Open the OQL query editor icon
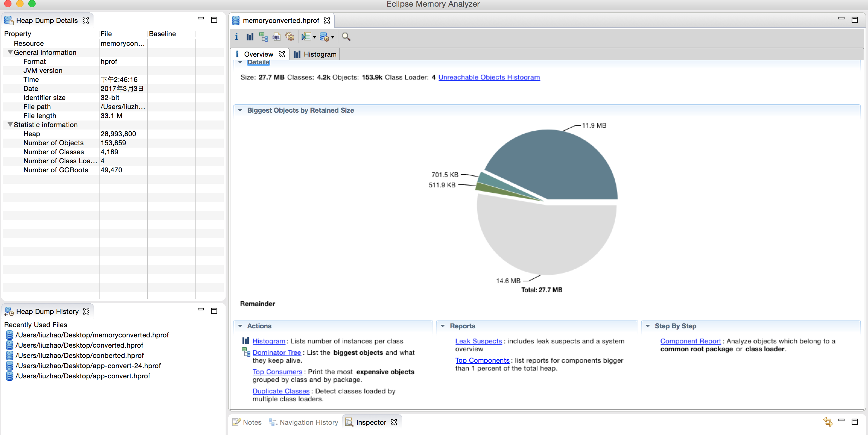 (x=276, y=37)
